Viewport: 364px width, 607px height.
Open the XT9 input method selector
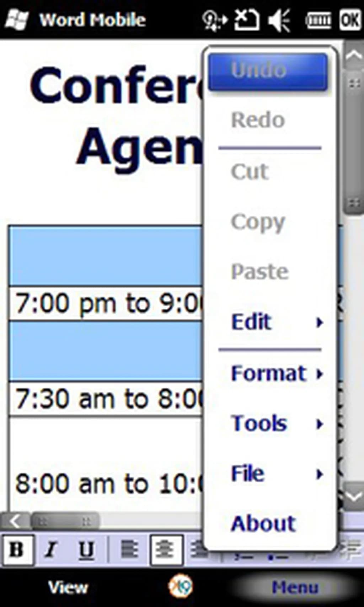[x=181, y=586]
